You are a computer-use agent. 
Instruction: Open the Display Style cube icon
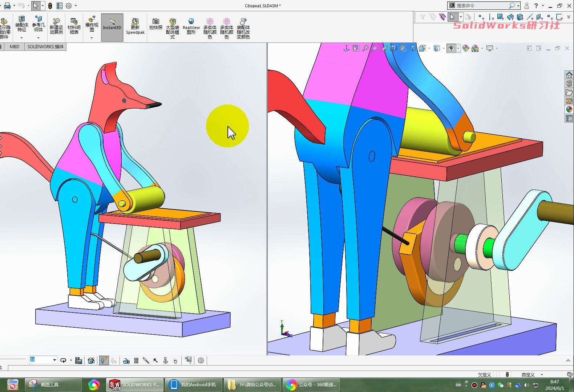click(x=437, y=48)
